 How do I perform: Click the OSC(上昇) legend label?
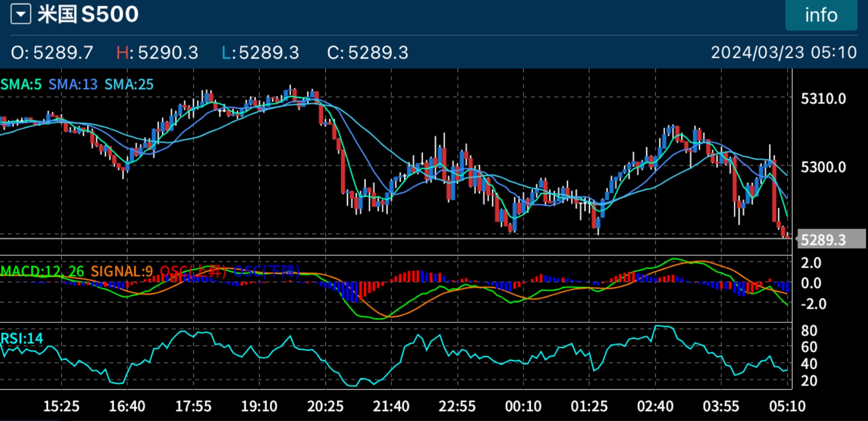[x=193, y=271]
